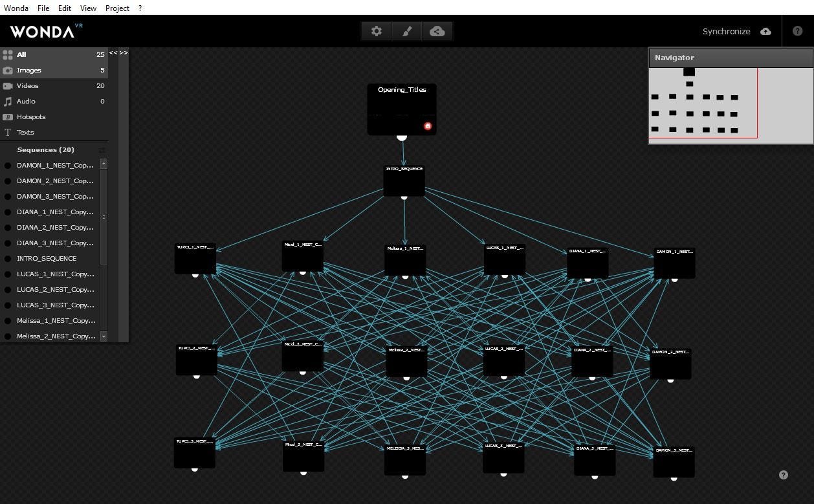The image size is (814, 504).
Task: Open the File menu
Action: tap(43, 8)
